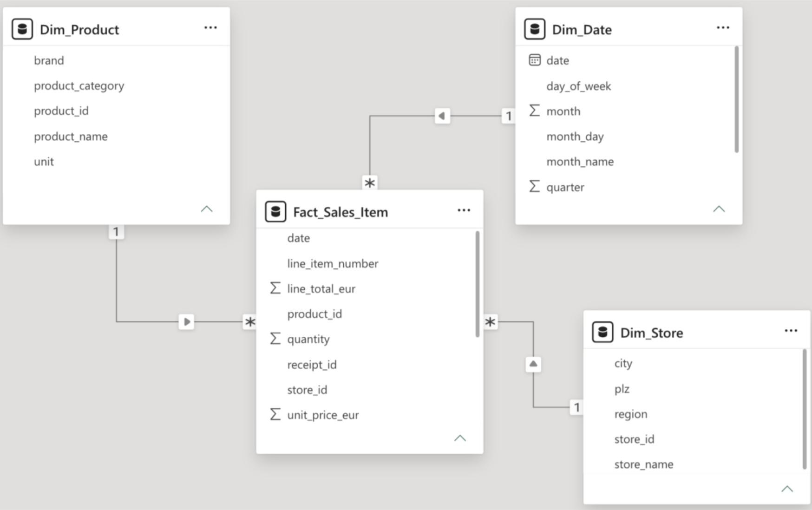
Task: Click the Dim_Product table database icon
Action: pyautogui.click(x=22, y=29)
